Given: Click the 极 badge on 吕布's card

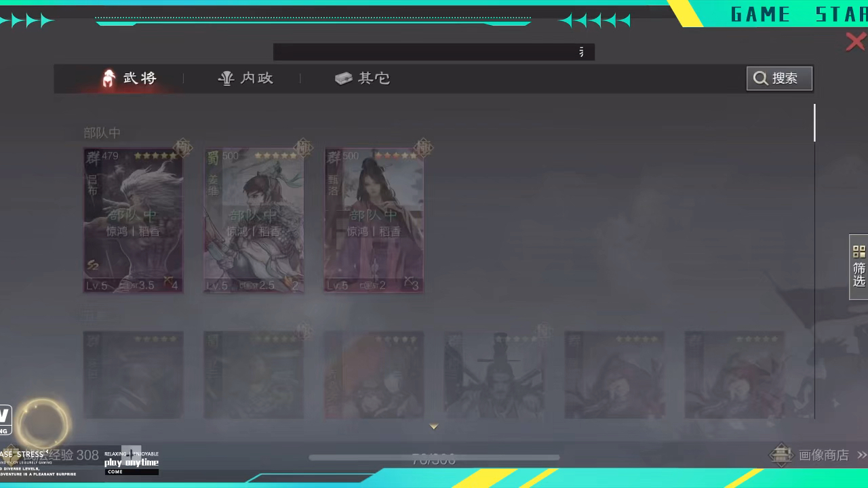Looking at the screenshot, I should pos(183,147).
